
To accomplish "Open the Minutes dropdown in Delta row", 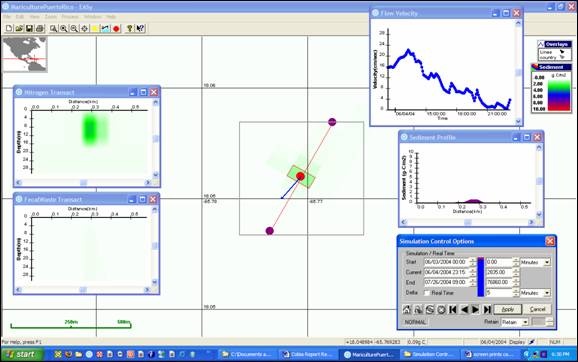I will pos(547,293).
